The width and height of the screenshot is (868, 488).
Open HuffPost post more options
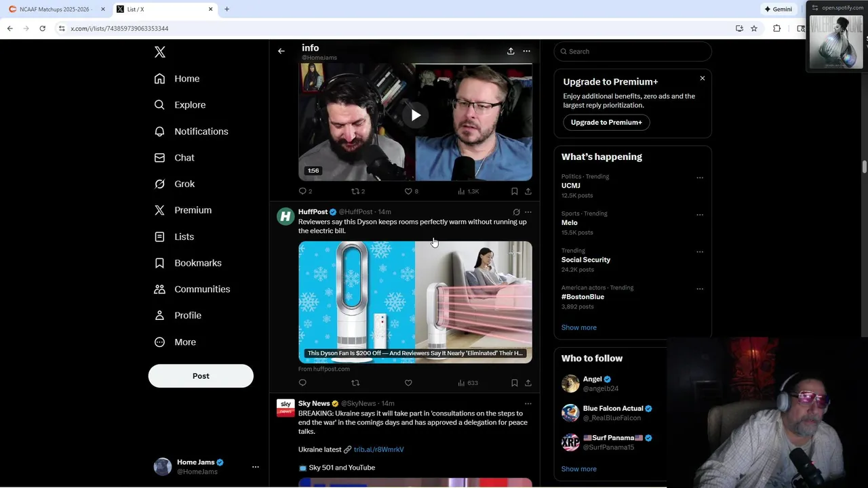click(528, 212)
